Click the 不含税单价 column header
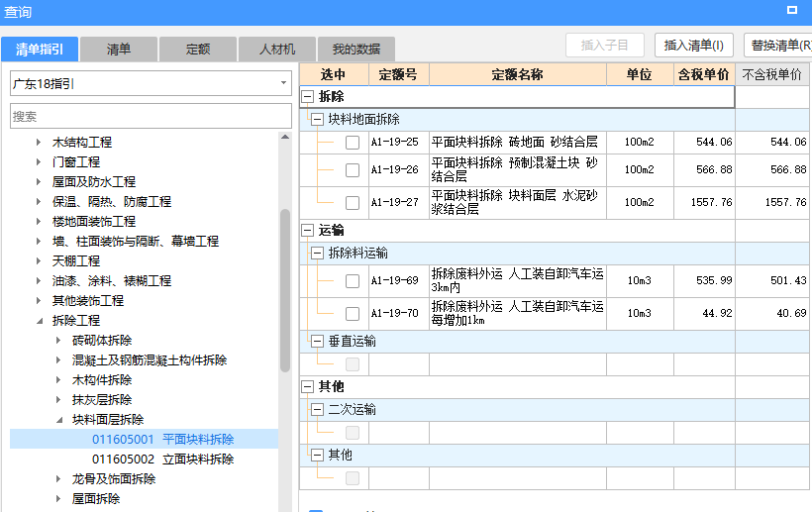This screenshot has width=812, height=512. [x=773, y=74]
